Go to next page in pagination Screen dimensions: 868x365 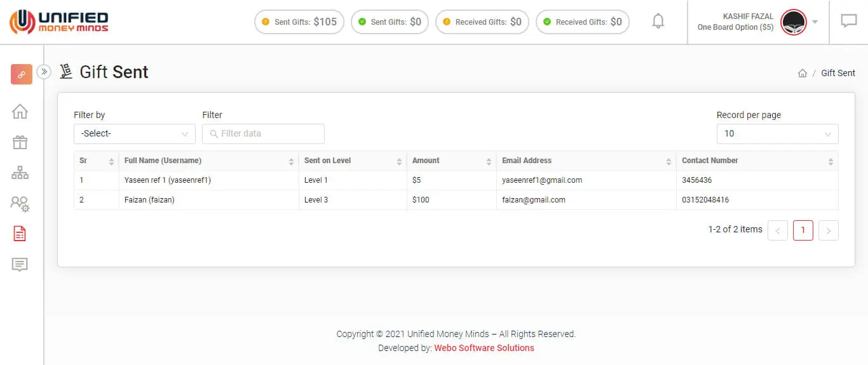828,230
